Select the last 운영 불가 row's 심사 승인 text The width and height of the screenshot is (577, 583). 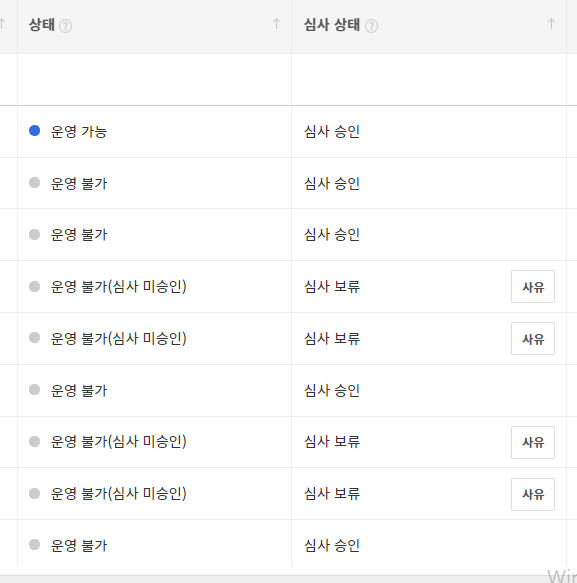click(x=332, y=545)
